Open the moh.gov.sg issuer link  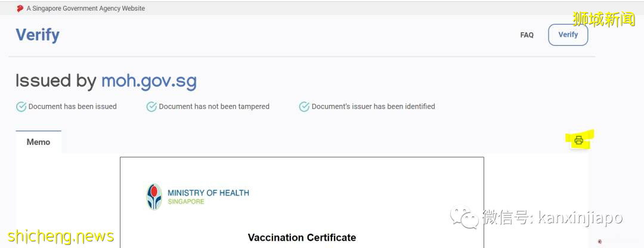[x=148, y=81]
